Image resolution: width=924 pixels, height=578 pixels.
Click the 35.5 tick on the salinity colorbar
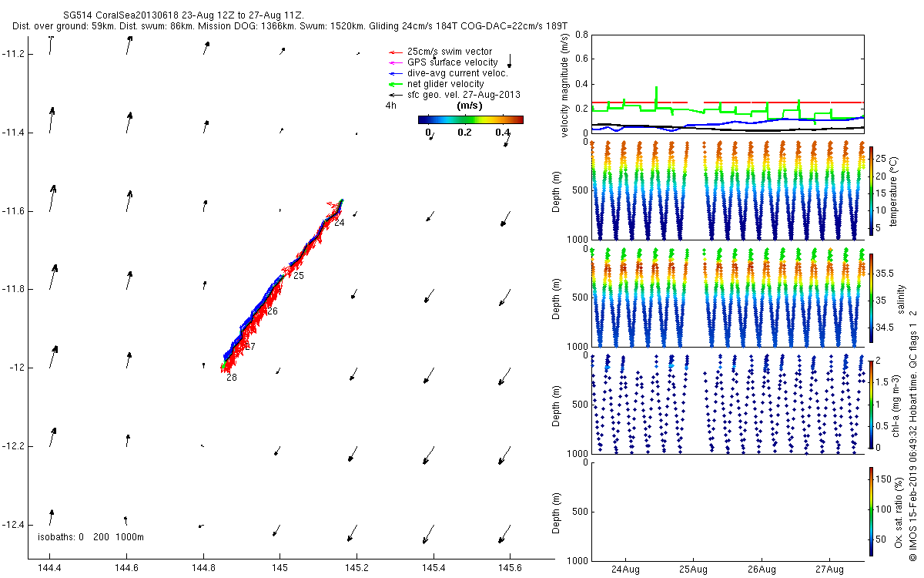click(x=885, y=274)
